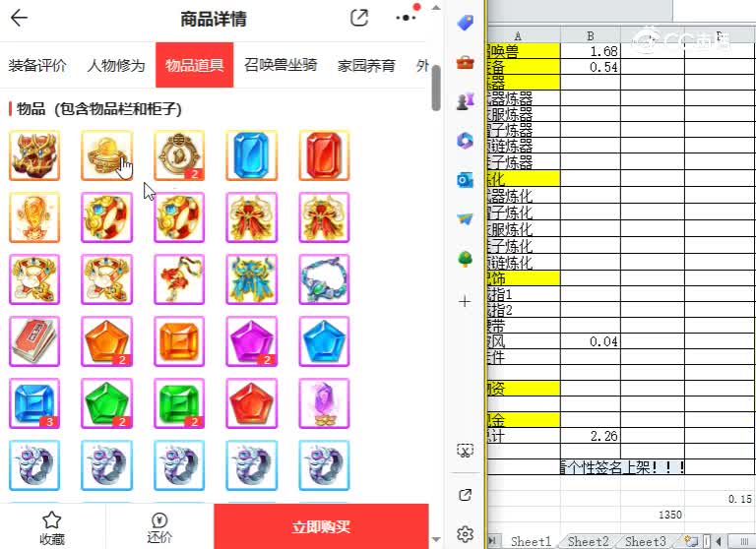Select the gold ring with orb item
The image size is (756, 549).
pyautogui.click(x=106, y=155)
